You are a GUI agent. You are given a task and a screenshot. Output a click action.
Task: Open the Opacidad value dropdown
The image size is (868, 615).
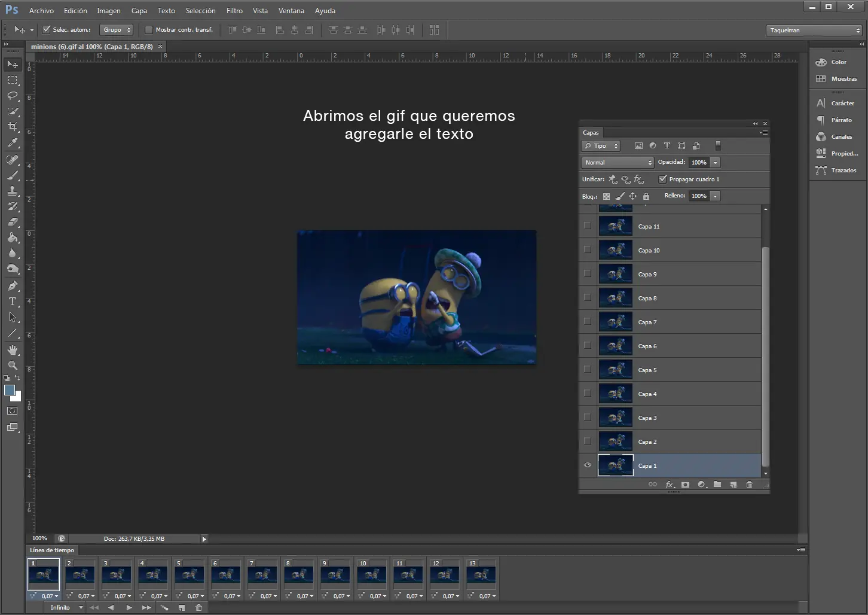pyautogui.click(x=716, y=162)
